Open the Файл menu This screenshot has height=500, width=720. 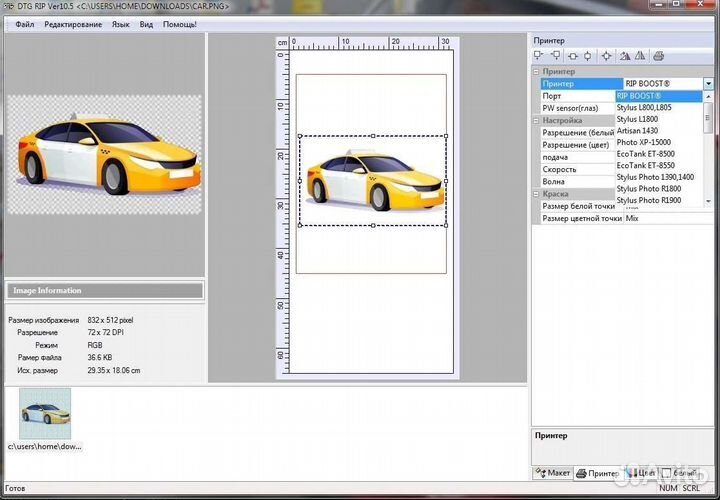point(24,23)
